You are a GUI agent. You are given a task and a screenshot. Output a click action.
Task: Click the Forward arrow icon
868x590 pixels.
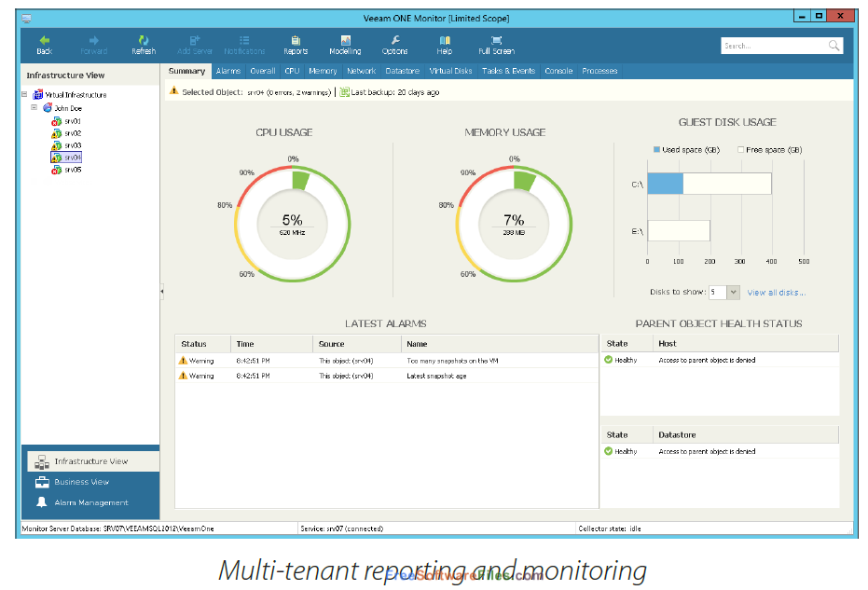[x=93, y=40]
